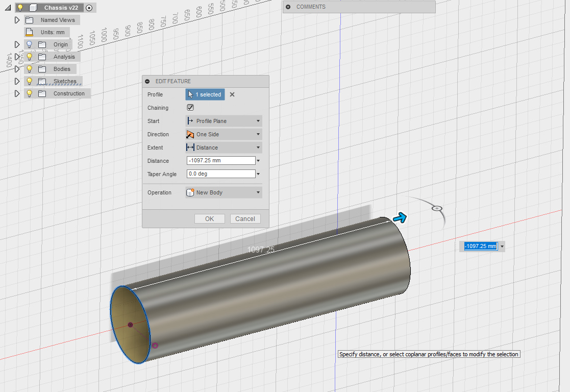Confirm the extrude with OK
The height and width of the screenshot is (392, 570).
coord(210,218)
